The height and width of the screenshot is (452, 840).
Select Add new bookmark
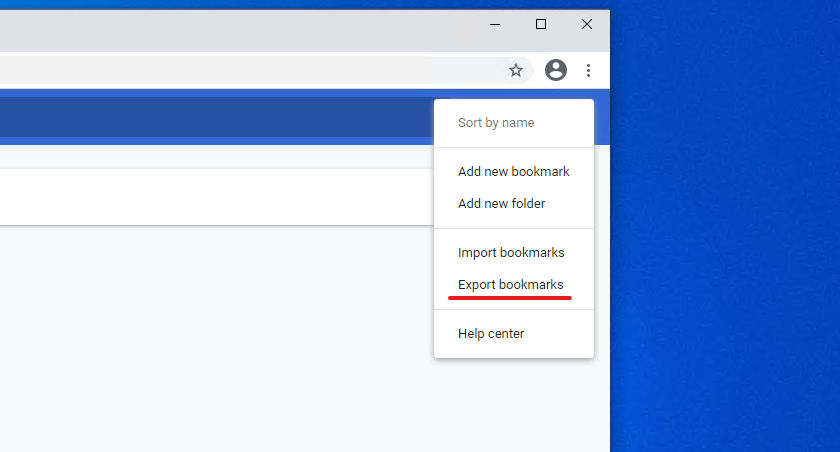[514, 171]
